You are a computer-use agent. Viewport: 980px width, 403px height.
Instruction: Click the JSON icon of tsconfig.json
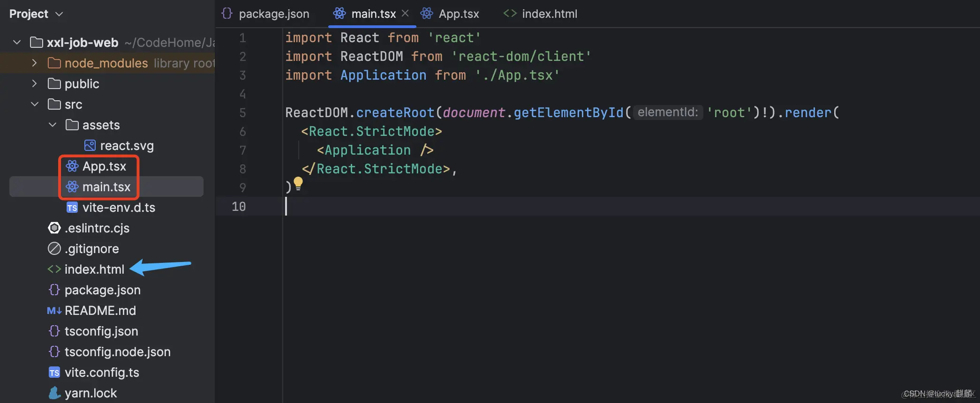54,331
